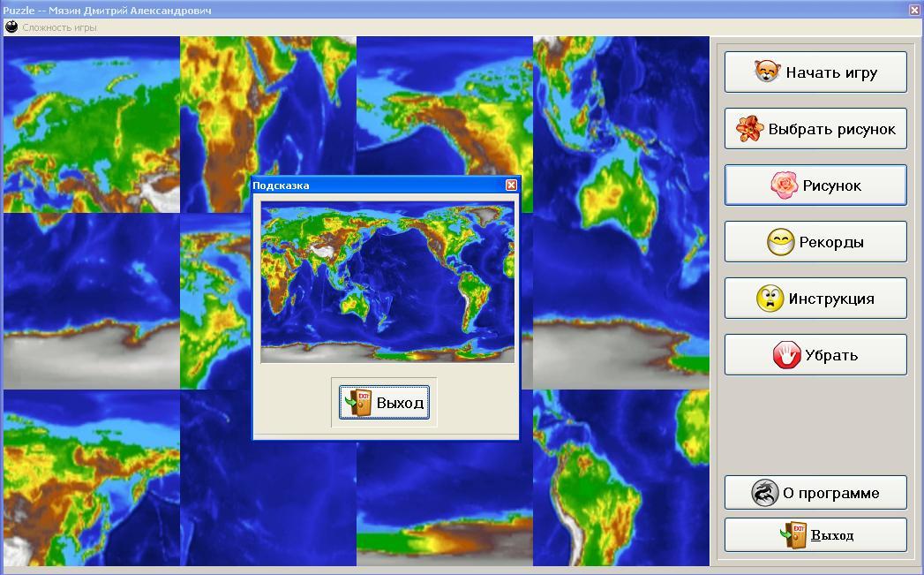Click the world map preview image
Image resolution: width=924 pixels, height=575 pixels.
387,282
